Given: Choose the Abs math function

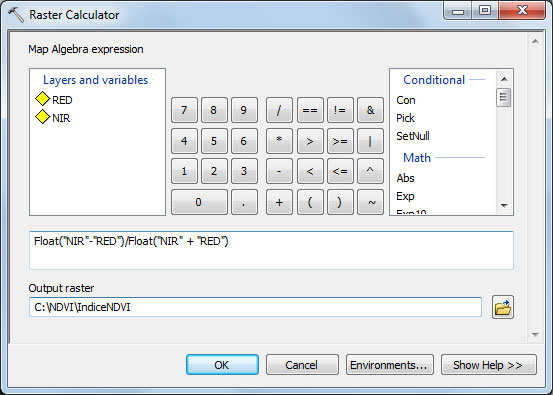Looking at the screenshot, I should 405,178.
